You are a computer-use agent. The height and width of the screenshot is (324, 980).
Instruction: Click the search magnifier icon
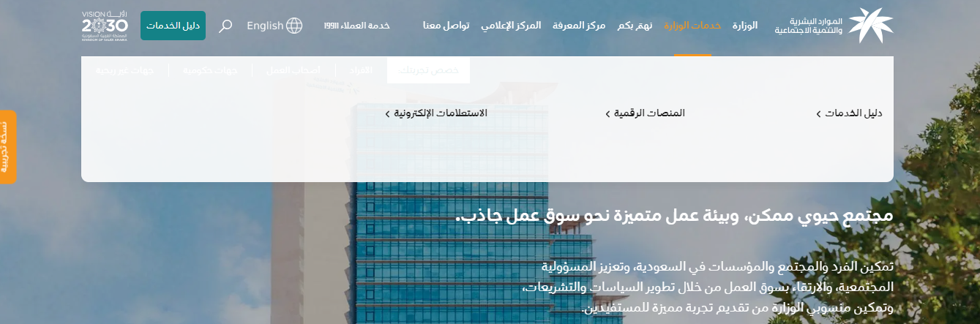(x=226, y=26)
